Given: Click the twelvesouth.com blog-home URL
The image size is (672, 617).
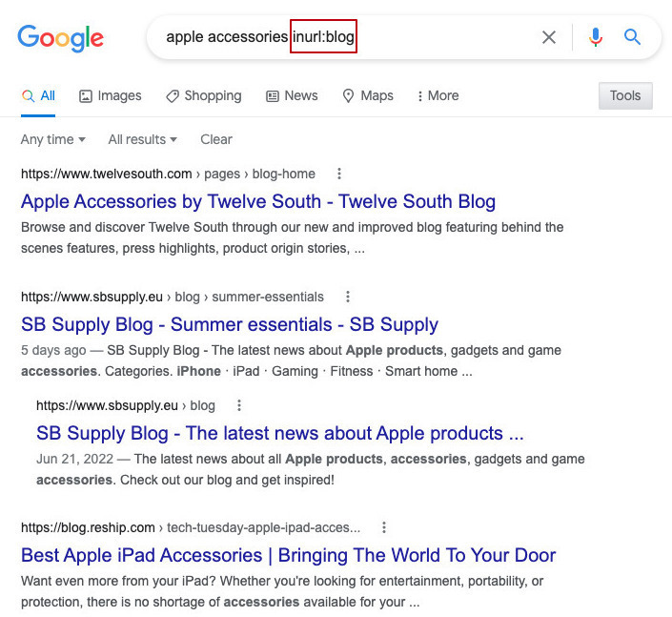Looking at the screenshot, I should [168, 174].
